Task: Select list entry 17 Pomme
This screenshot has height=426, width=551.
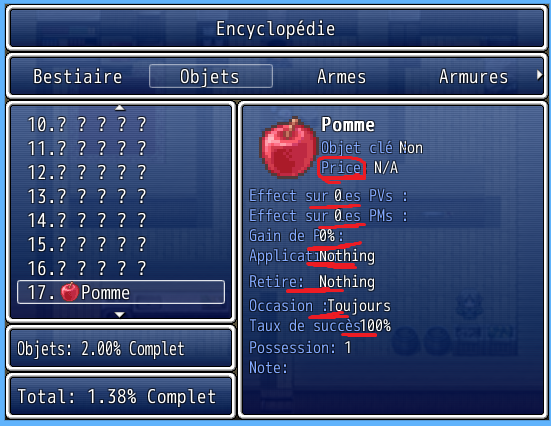Action: (121, 292)
